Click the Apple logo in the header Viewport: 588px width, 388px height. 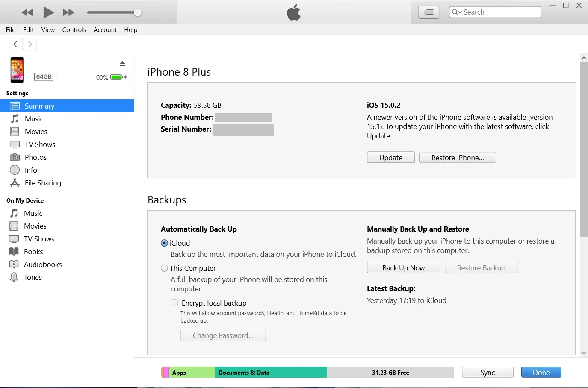(294, 12)
